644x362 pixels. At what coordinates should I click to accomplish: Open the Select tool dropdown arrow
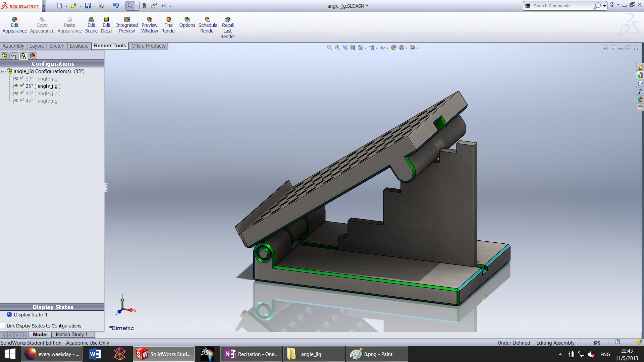[137, 6]
